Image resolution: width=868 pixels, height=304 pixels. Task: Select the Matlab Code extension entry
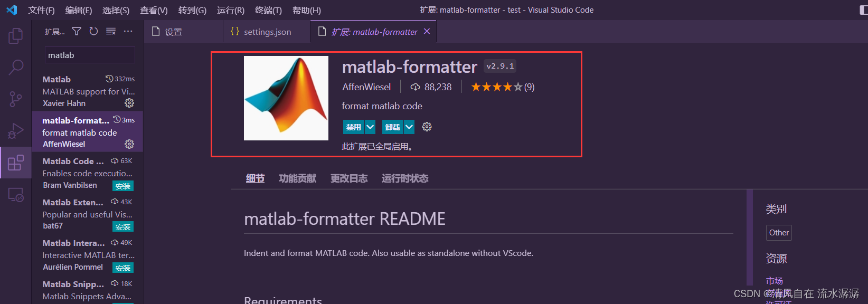87,173
